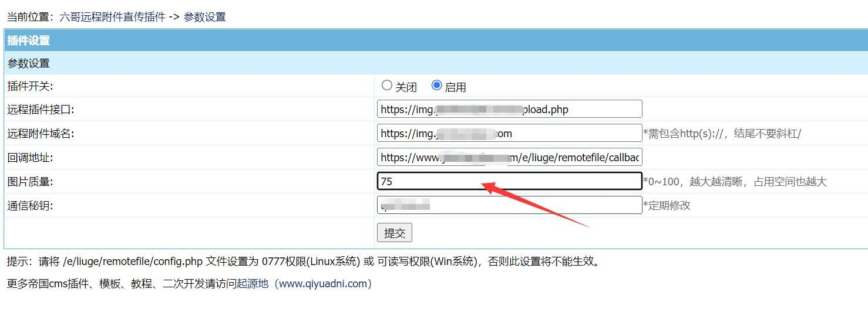Click the 回调地址 callback URL field

pos(509,157)
